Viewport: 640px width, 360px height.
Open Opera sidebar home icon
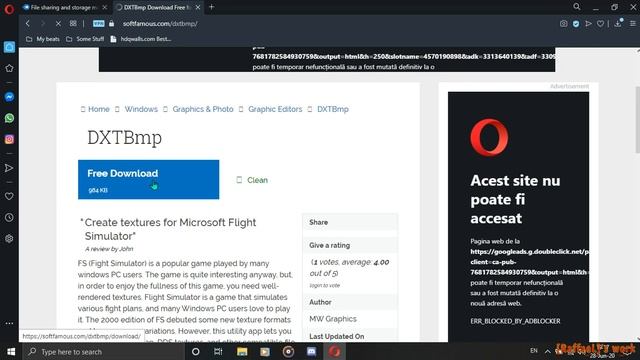pyautogui.click(x=9, y=47)
